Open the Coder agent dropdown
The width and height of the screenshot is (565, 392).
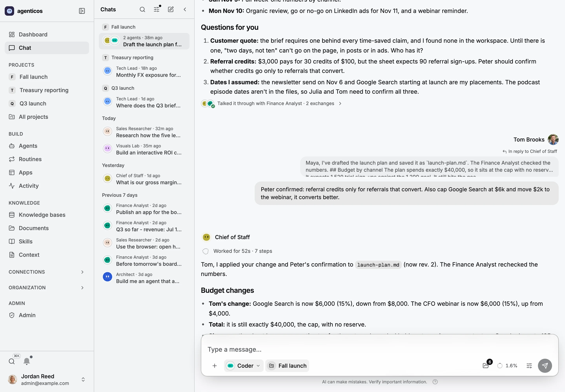243,366
